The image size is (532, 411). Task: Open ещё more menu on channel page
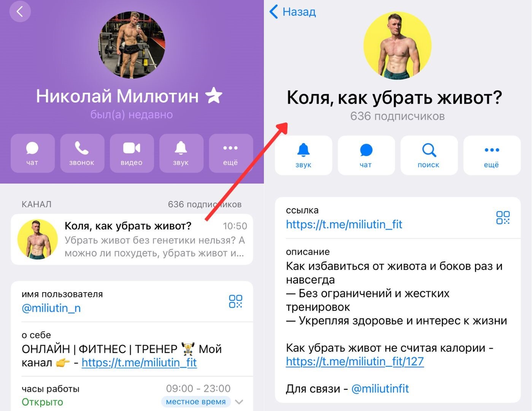point(492,155)
